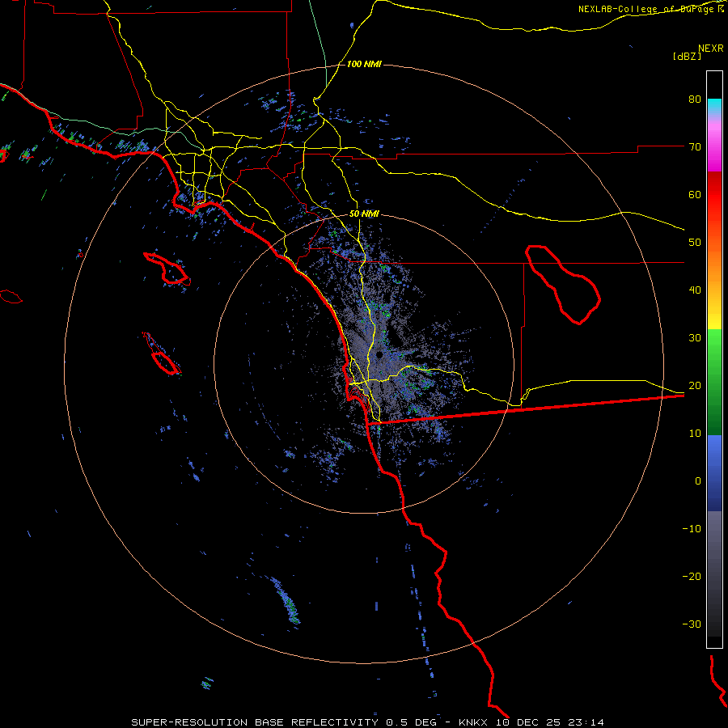Click the Santa Catalina Island outline
The image size is (728, 728).
pos(167,269)
